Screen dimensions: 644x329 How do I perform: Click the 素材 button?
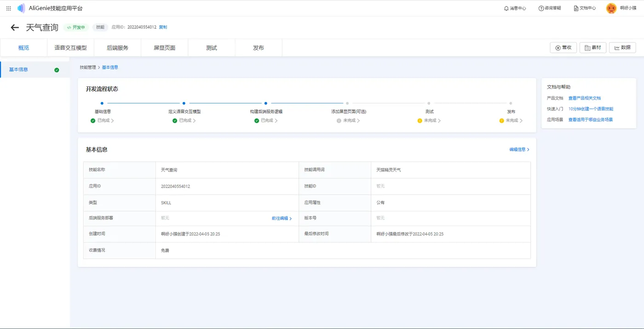[x=593, y=47]
